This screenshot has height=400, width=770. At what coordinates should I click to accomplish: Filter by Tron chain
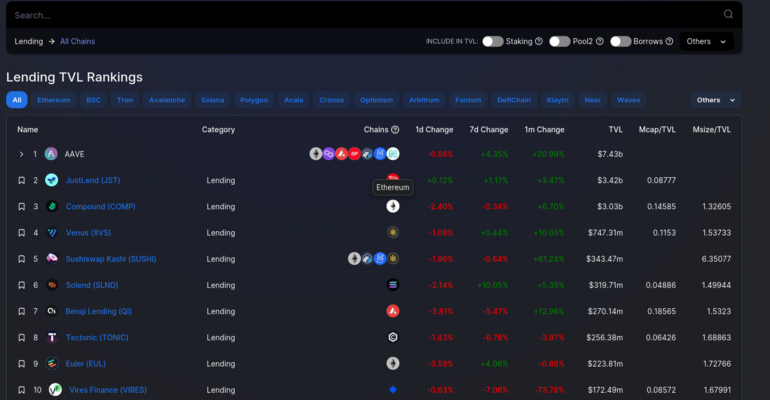[125, 100]
